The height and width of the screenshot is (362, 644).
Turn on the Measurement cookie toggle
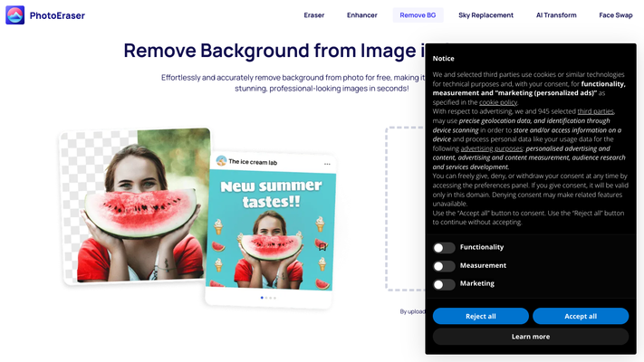pos(443,266)
